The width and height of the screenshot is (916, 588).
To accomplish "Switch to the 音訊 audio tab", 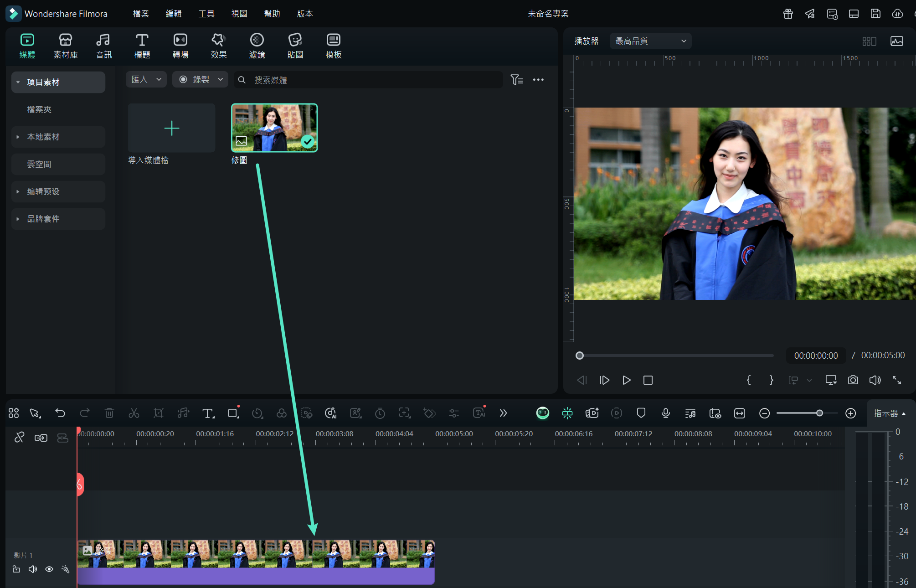I will 103,46.
